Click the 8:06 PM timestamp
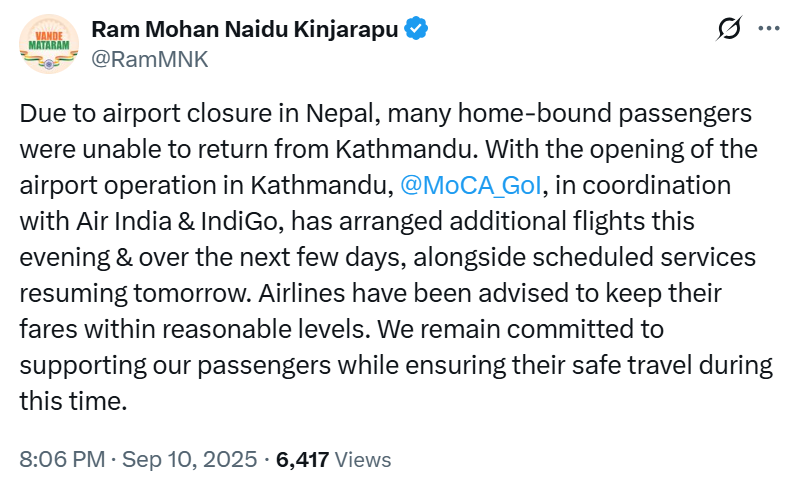This screenshot has height=478, width=802. coord(62,460)
